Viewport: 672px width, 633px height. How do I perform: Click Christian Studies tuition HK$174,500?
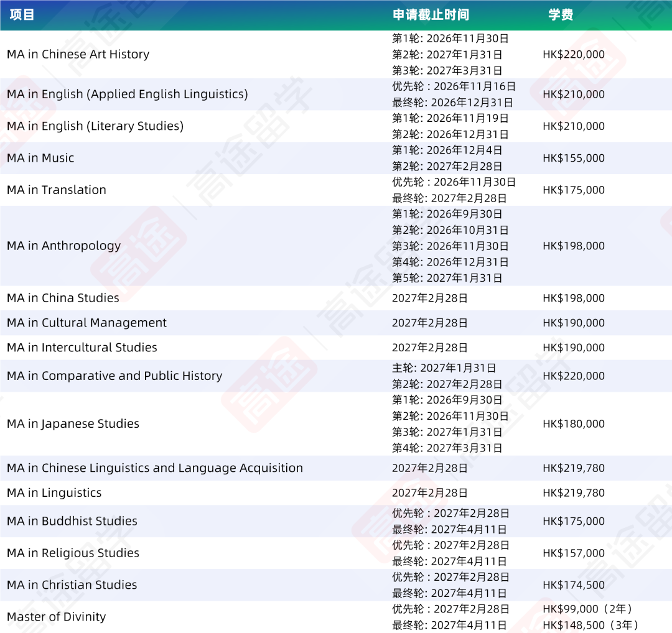coord(574,585)
